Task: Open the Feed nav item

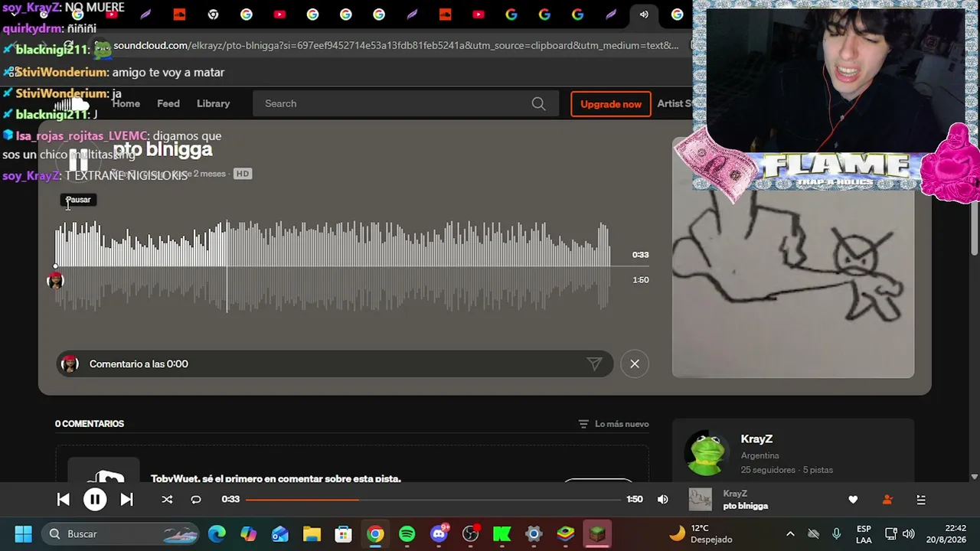Action: pos(168,104)
